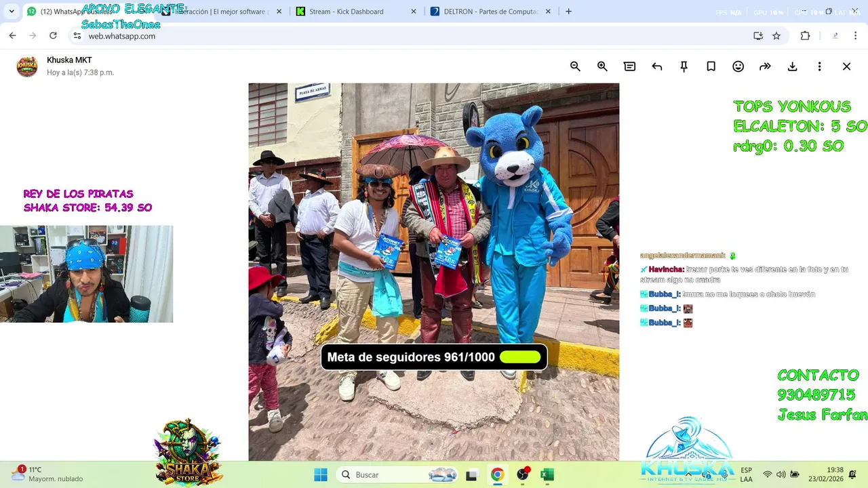The height and width of the screenshot is (488, 868).
Task: Download the photo from the viewer
Action: point(792,66)
